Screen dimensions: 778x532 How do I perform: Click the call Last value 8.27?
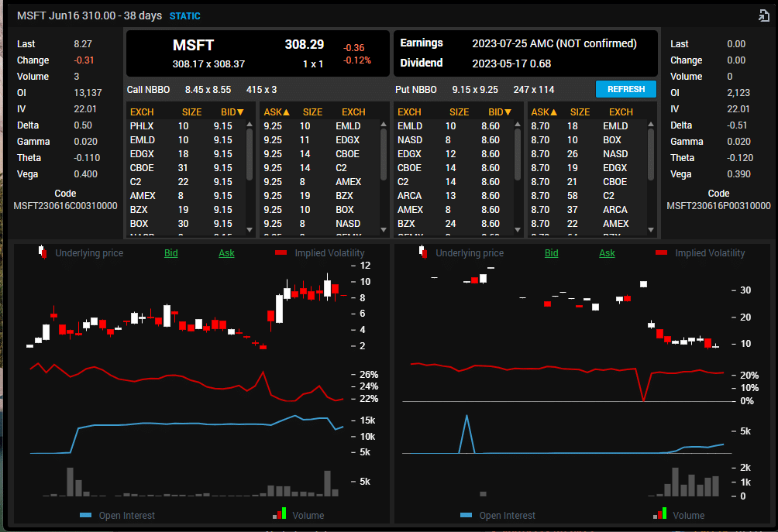83,43
